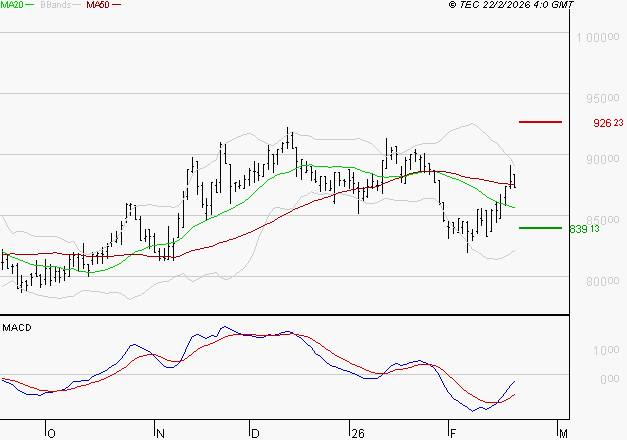The width and height of the screenshot is (627, 440).
Task: Click the red 926.23 resistance value
Action: tap(608, 123)
